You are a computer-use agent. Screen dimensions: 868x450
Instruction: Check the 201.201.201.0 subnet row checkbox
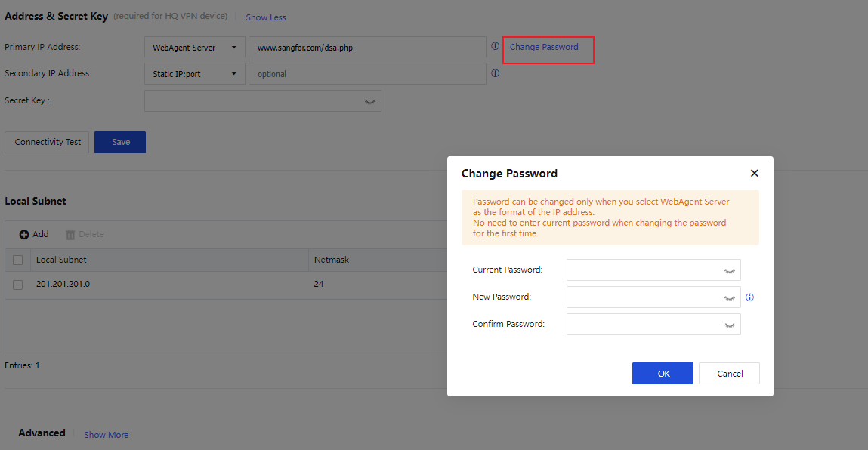tap(18, 285)
